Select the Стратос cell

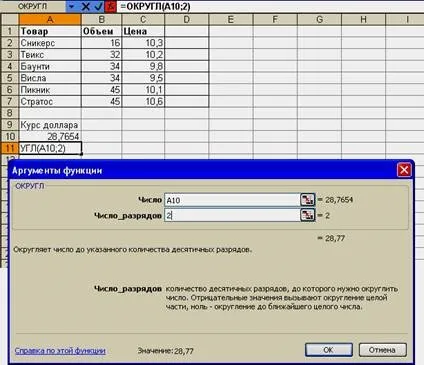click(50, 101)
